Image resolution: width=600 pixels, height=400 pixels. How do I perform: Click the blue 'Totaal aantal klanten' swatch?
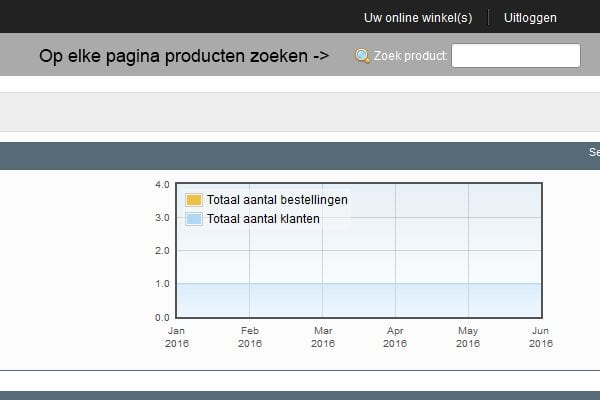(194, 219)
